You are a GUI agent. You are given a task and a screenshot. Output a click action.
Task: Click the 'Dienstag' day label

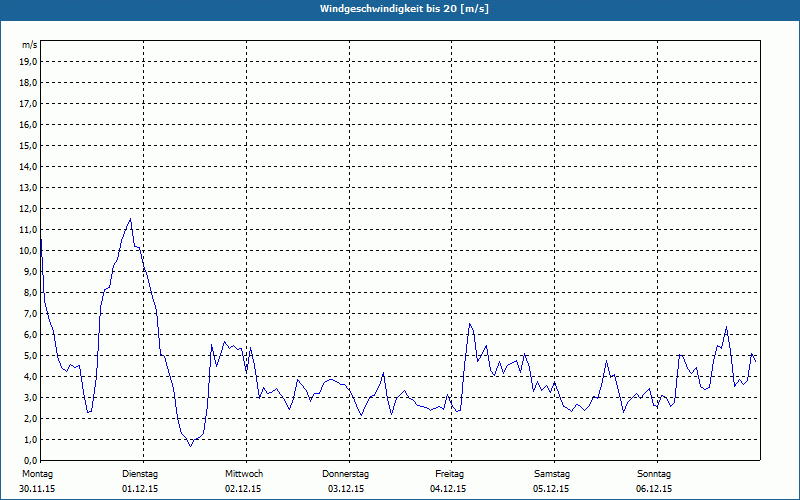(x=140, y=474)
